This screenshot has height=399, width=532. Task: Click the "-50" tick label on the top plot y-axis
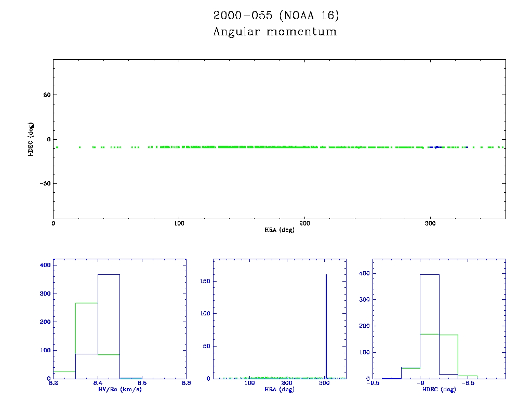(x=44, y=183)
